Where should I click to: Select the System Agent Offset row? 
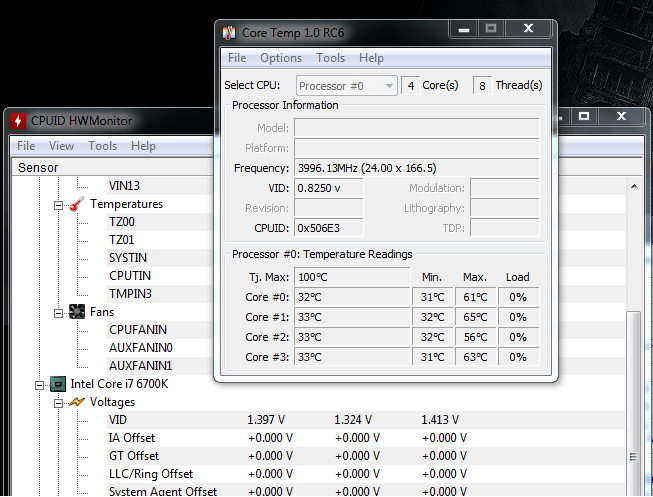(366, 490)
